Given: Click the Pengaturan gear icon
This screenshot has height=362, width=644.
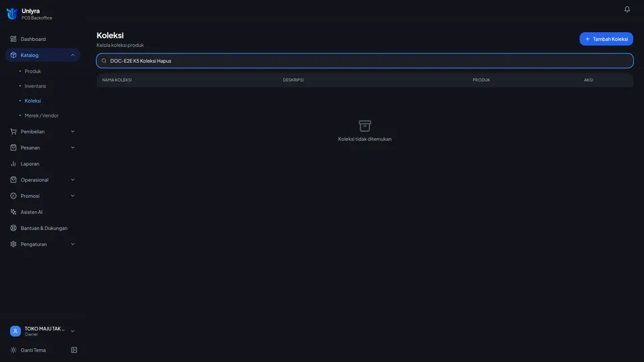Looking at the screenshot, I should [13, 244].
